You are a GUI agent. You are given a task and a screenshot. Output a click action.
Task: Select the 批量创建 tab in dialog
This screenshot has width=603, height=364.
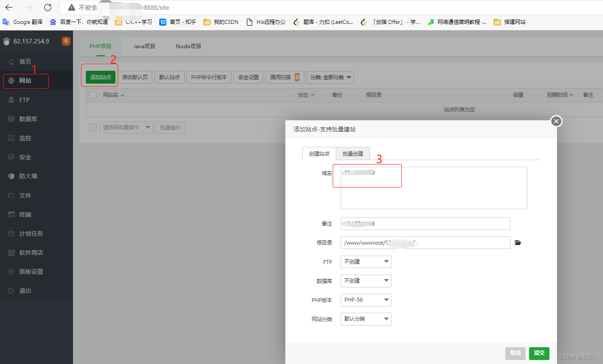(353, 153)
